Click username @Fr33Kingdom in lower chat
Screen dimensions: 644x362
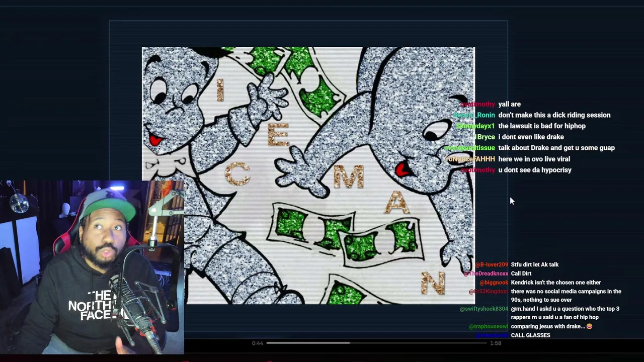pos(489,292)
